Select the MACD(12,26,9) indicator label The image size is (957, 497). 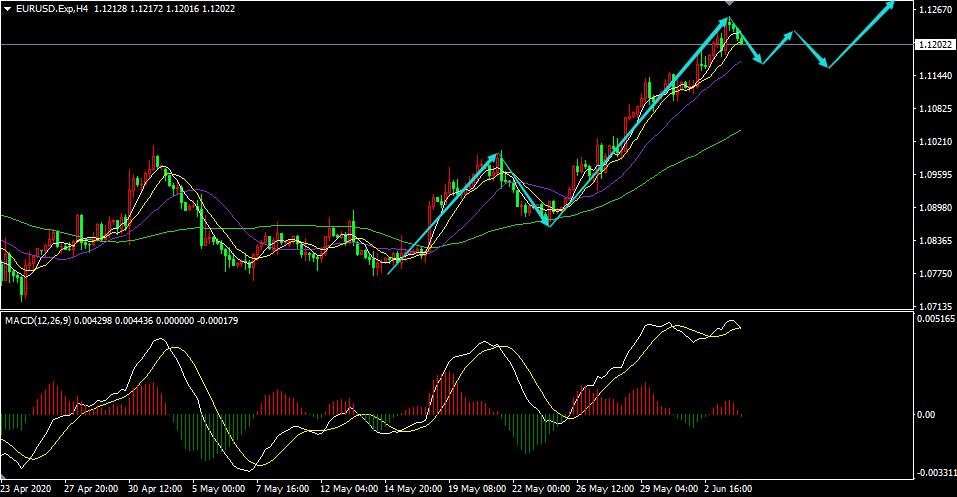tap(37, 321)
